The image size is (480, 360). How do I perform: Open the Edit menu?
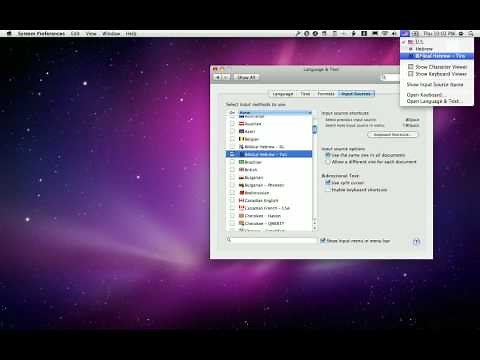75,34
